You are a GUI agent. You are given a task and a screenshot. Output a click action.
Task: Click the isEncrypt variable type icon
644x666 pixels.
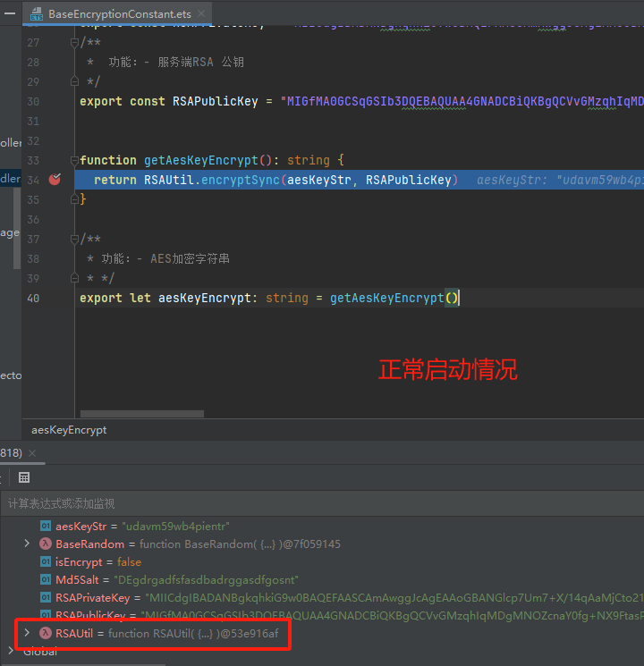(46, 561)
